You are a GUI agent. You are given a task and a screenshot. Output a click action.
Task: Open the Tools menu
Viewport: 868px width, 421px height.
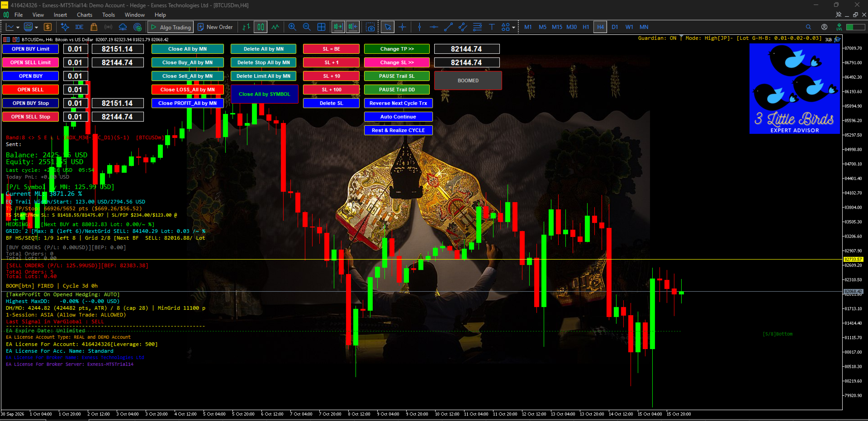coord(109,15)
